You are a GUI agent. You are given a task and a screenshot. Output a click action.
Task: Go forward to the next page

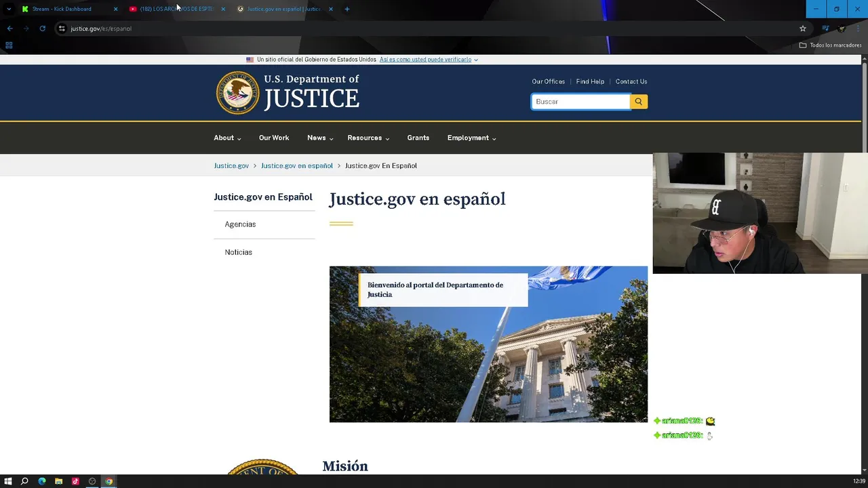point(26,28)
